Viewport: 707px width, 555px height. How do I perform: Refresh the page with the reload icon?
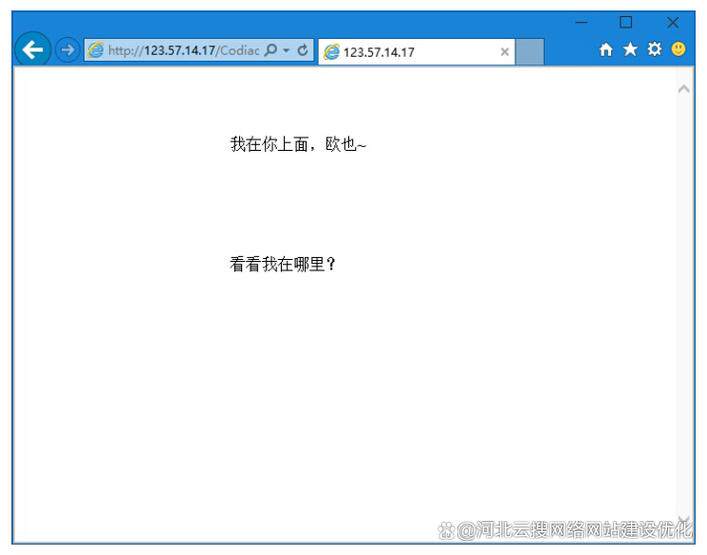click(303, 50)
